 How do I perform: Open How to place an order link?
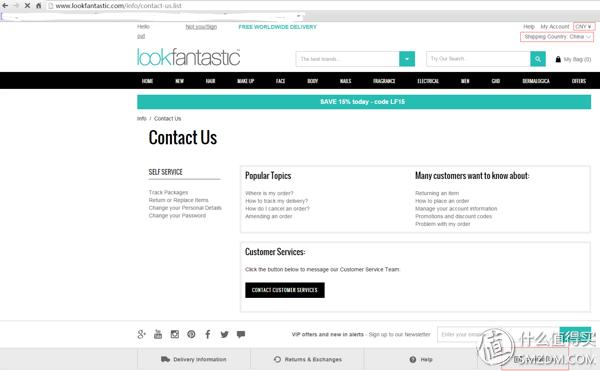(442, 201)
